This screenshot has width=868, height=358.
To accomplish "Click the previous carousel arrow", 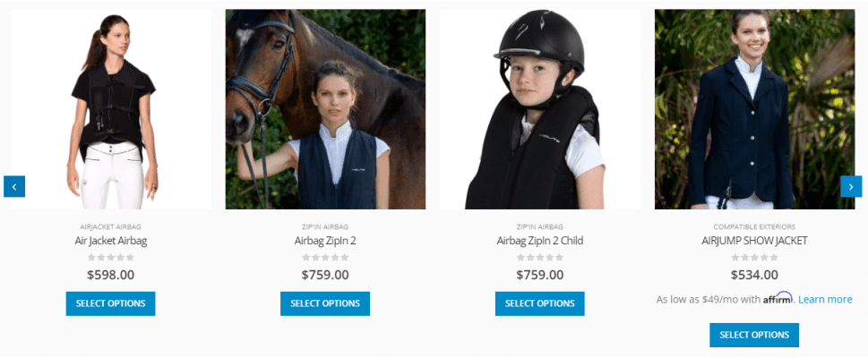I will point(14,186).
